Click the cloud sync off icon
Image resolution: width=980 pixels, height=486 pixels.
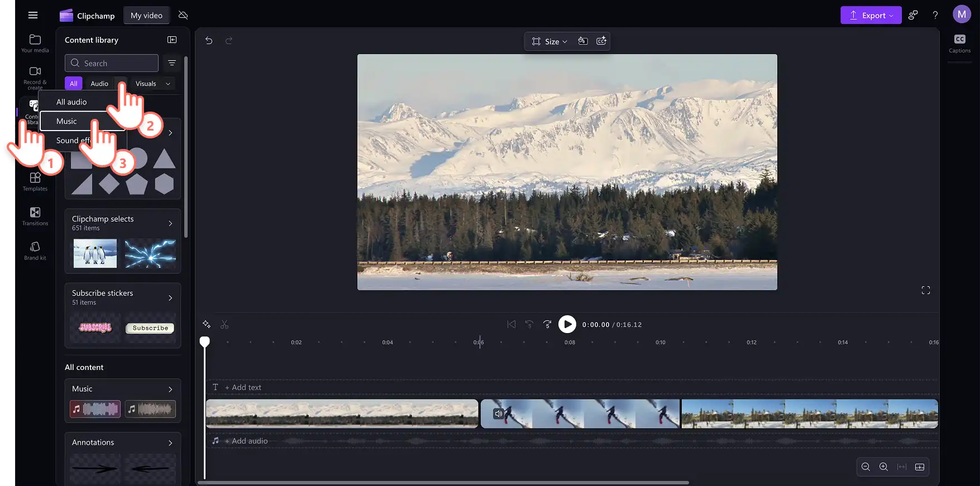coord(183,15)
